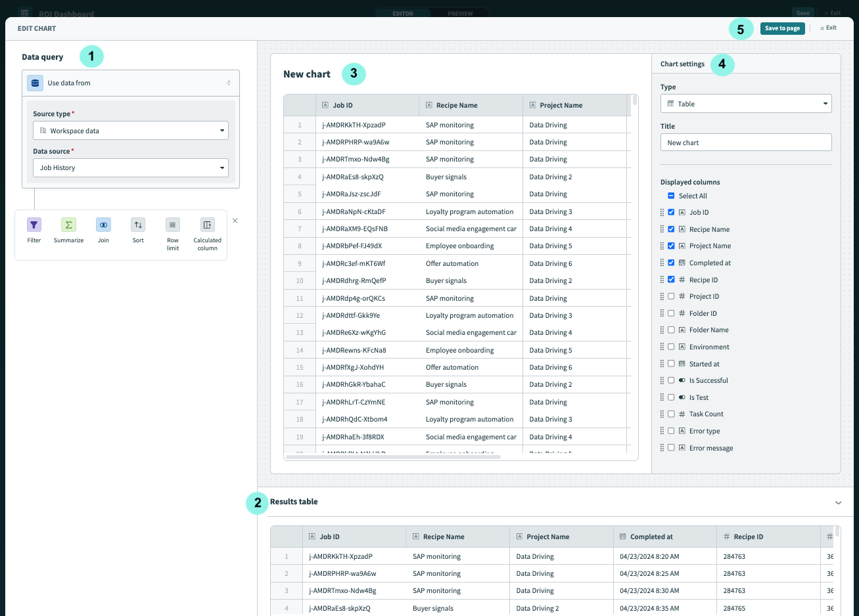Collapse the Results table section

[838, 502]
